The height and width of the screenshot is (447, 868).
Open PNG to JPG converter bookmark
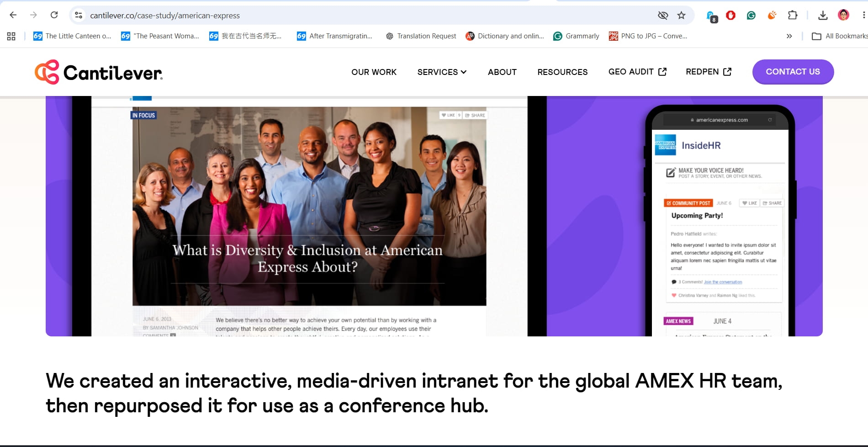[648, 36]
